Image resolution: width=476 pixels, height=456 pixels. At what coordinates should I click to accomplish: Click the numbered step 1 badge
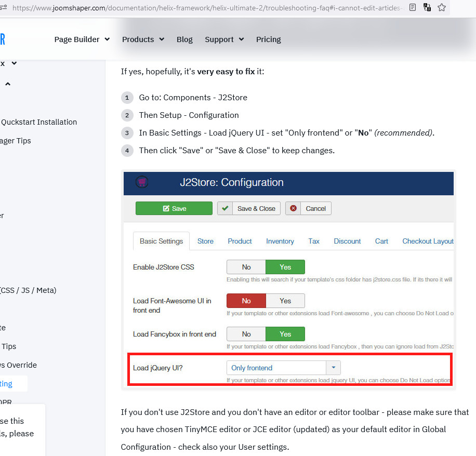click(x=127, y=98)
